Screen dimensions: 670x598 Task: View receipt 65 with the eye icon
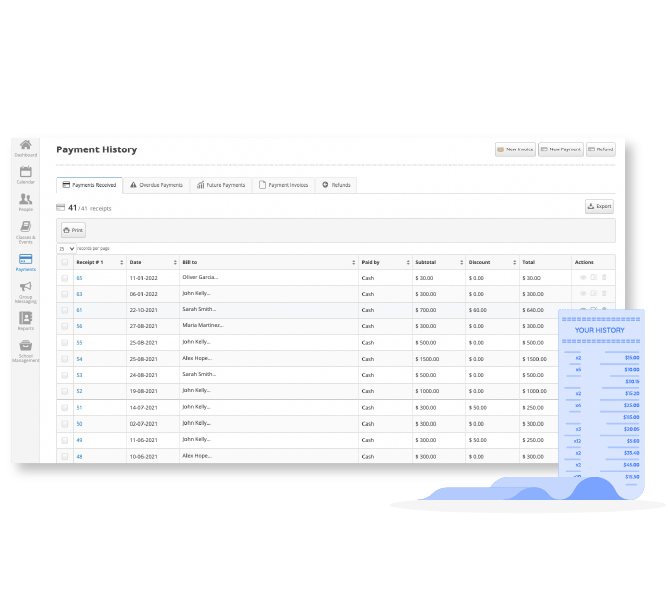583,277
